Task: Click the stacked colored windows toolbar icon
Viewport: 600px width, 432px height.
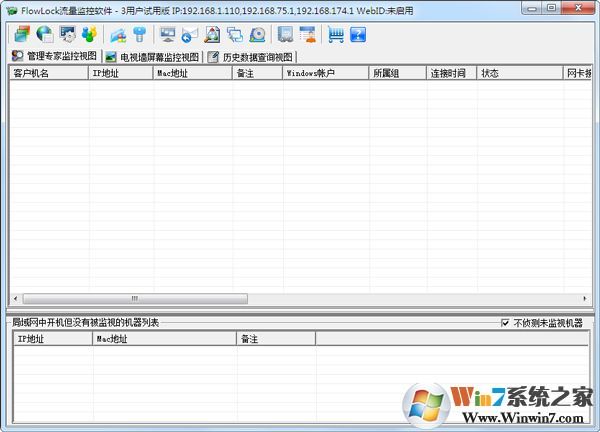Action: point(22,34)
